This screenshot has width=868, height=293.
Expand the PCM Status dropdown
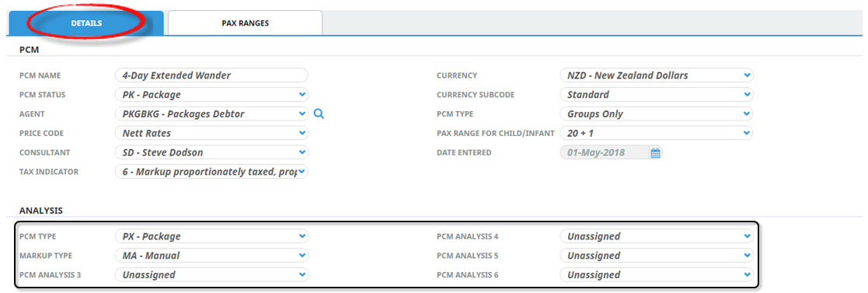click(211, 95)
